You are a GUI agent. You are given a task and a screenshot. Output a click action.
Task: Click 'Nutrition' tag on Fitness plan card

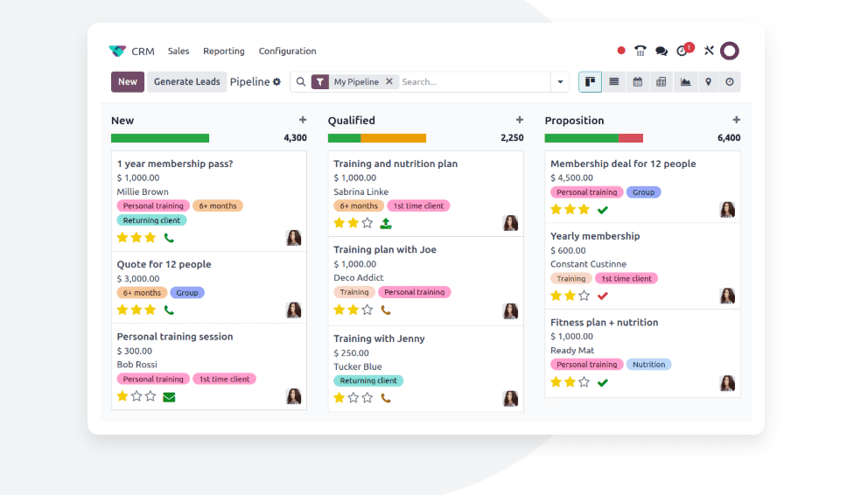(x=648, y=365)
